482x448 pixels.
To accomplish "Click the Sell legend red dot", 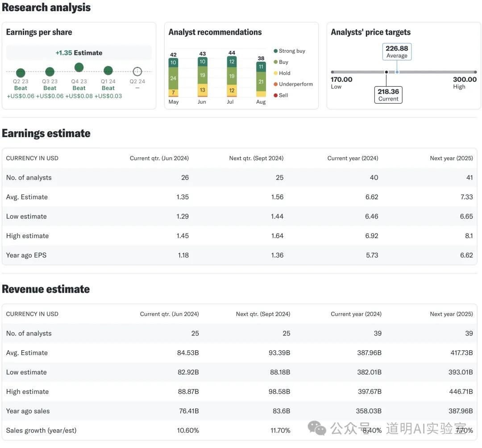I will (276, 95).
